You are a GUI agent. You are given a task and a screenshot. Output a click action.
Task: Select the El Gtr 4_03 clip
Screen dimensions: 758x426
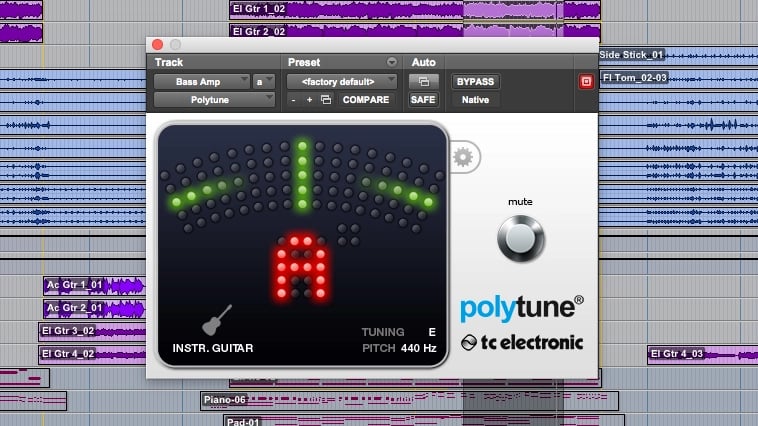[702, 354]
